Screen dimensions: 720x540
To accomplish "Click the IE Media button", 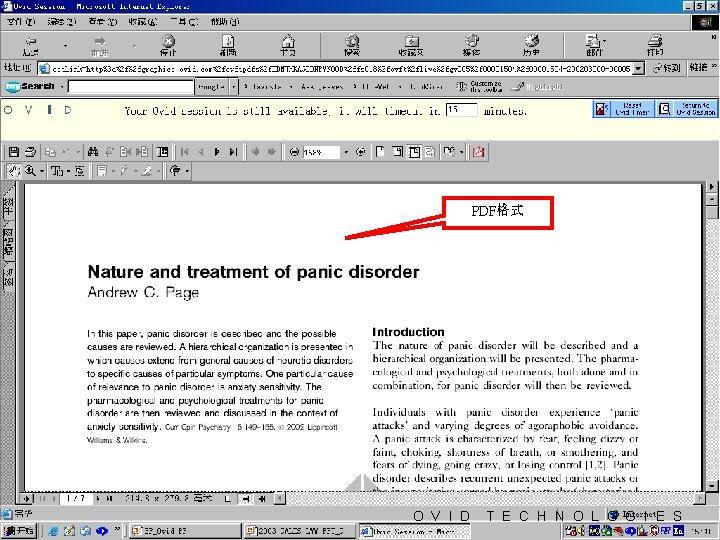I will tap(472, 45).
